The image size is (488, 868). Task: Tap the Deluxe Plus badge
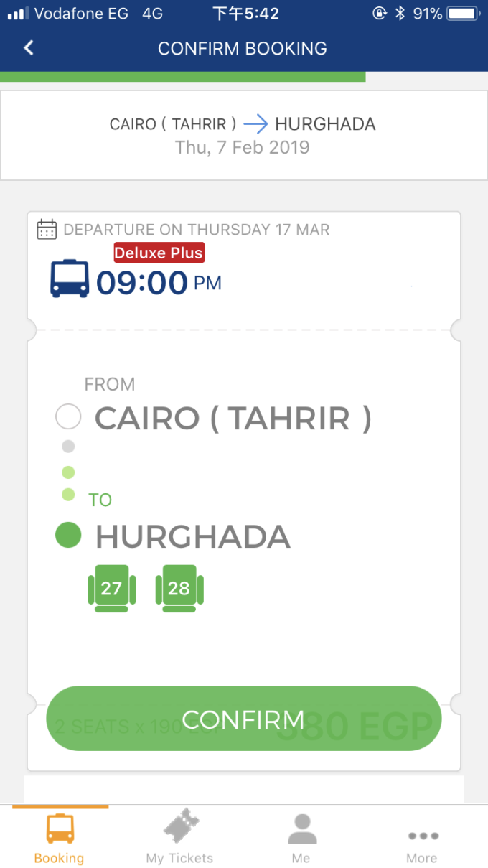click(x=159, y=253)
